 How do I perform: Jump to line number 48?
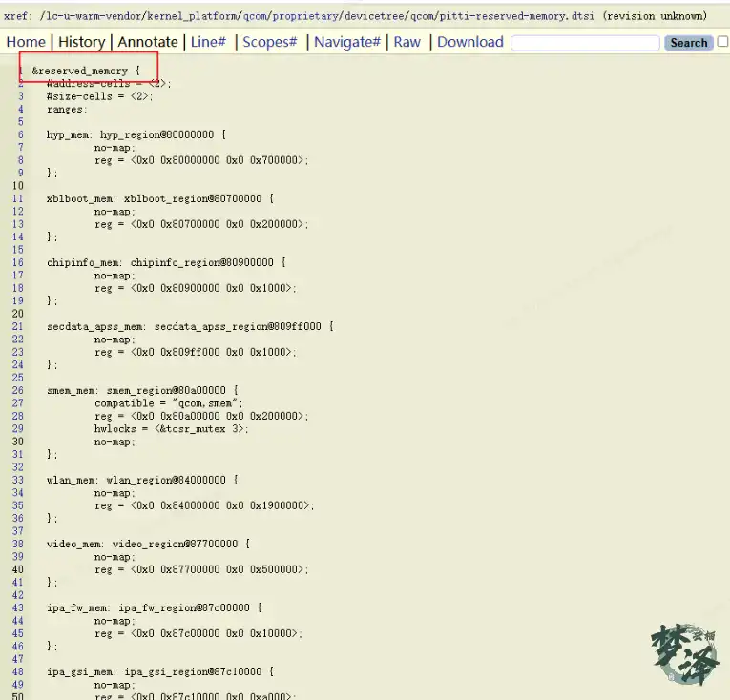18,671
